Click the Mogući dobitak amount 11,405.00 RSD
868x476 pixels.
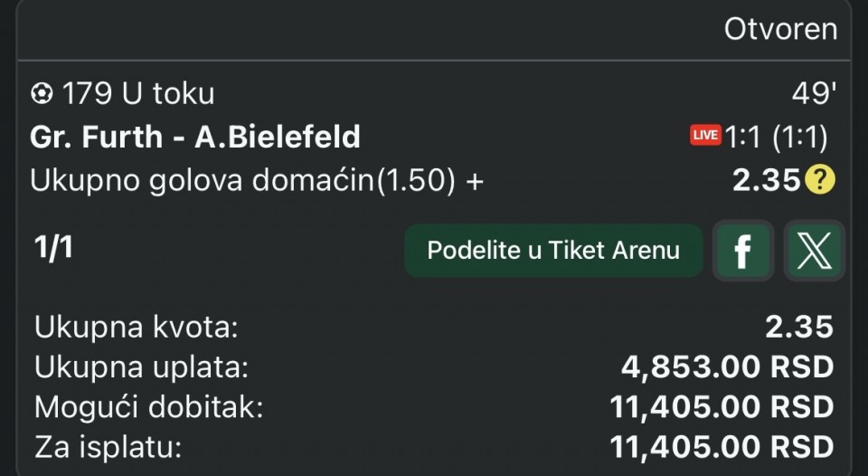[722, 407]
